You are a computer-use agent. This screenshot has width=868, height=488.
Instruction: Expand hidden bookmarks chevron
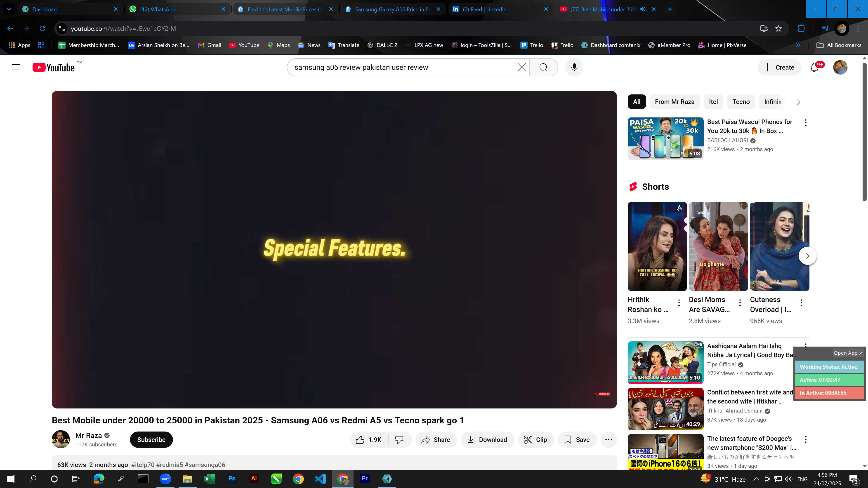click(798, 45)
